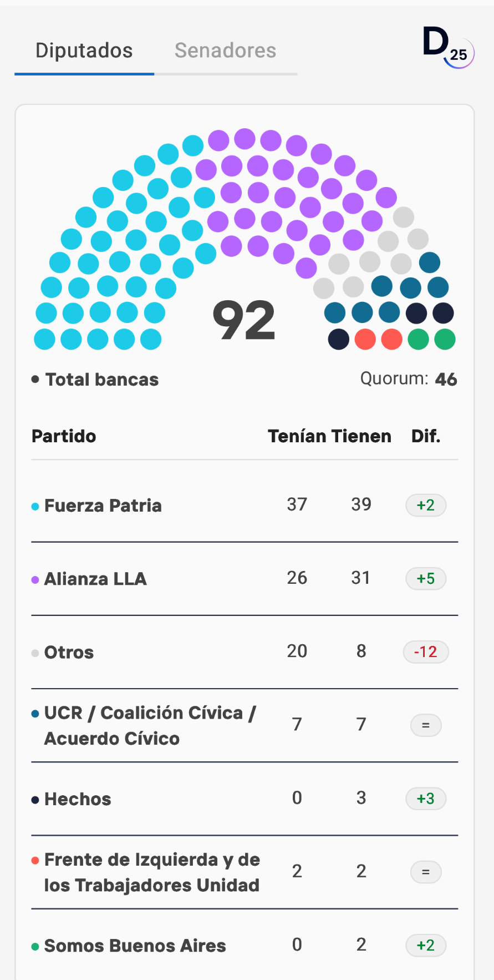Click the Fuerza Patria party name
Viewport: 494px width, 980px height.
(x=103, y=506)
